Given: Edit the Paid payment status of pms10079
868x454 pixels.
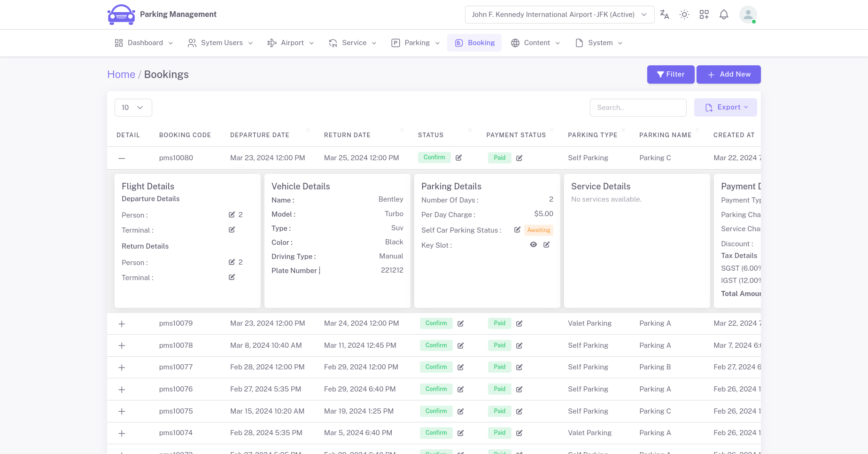Looking at the screenshot, I should 519,323.
